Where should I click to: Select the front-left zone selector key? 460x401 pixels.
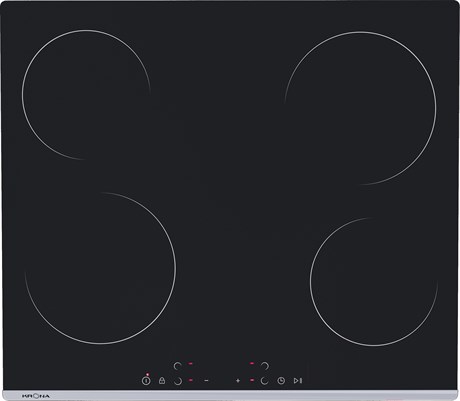[x=178, y=381]
